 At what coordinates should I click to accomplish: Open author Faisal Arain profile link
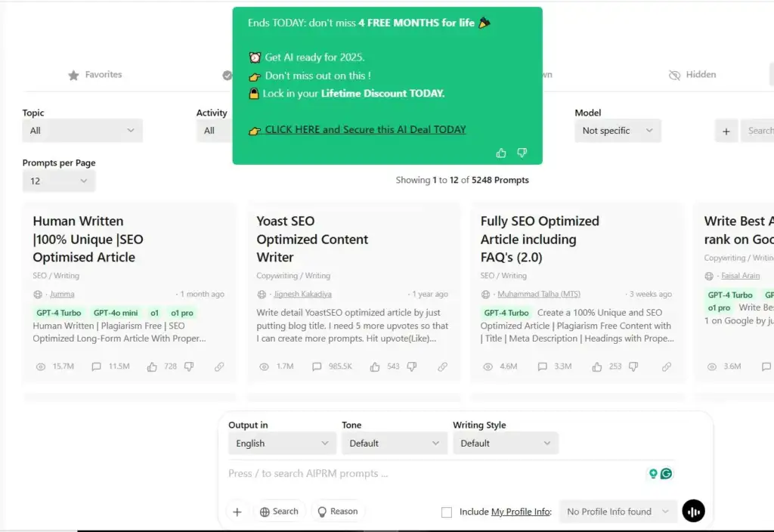pos(741,276)
